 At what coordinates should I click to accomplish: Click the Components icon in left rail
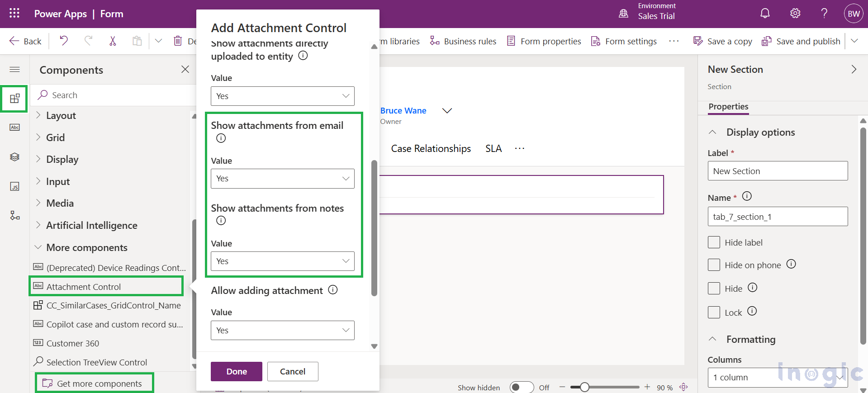[14, 98]
